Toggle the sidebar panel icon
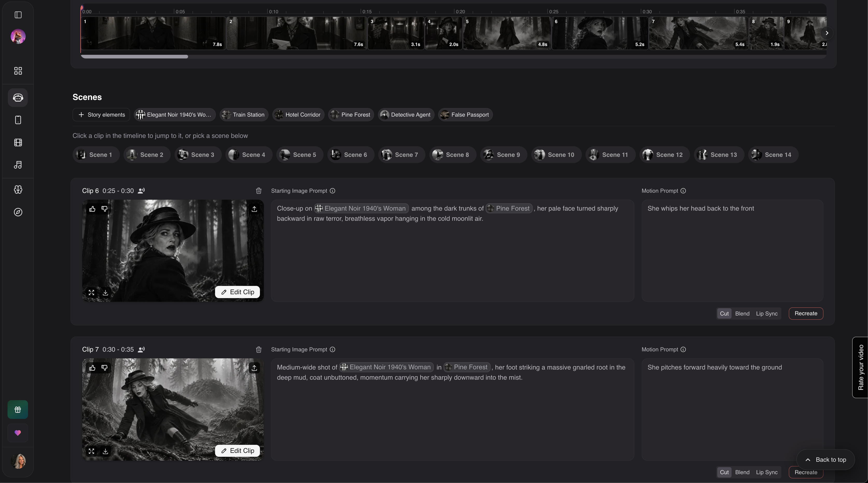This screenshot has height=483, width=868. tap(18, 15)
